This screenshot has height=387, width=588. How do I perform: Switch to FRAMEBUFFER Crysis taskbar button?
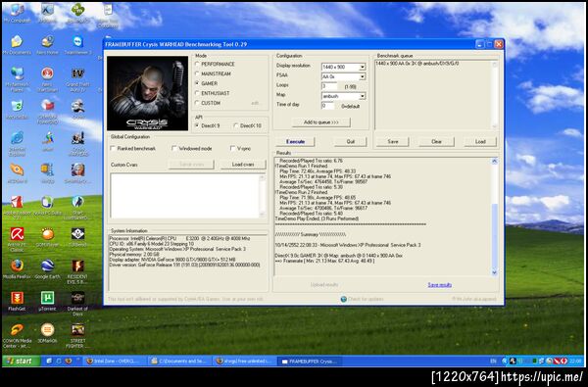click(310, 362)
